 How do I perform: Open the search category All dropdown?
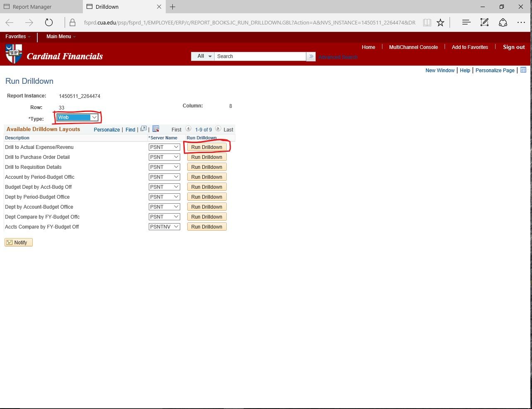click(203, 56)
